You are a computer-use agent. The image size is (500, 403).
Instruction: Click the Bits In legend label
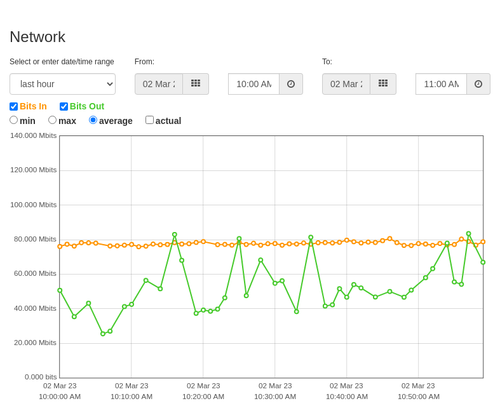point(33,106)
